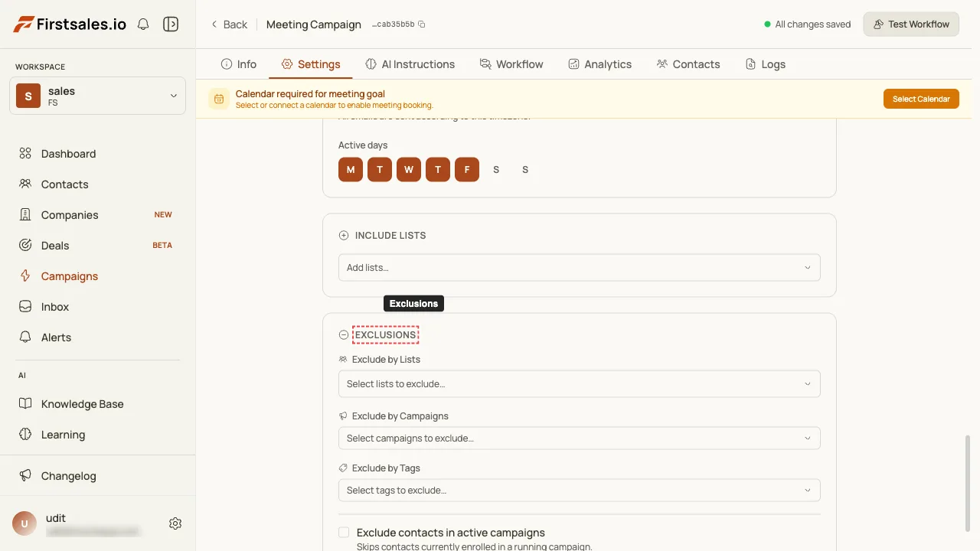Viewport: 980px width, 551px height.
Task: Switch to the Info tab
Action: coord(239,64)
